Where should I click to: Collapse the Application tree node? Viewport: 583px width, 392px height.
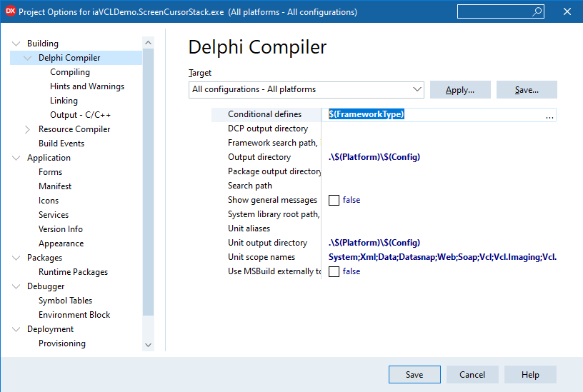[16, 158]
